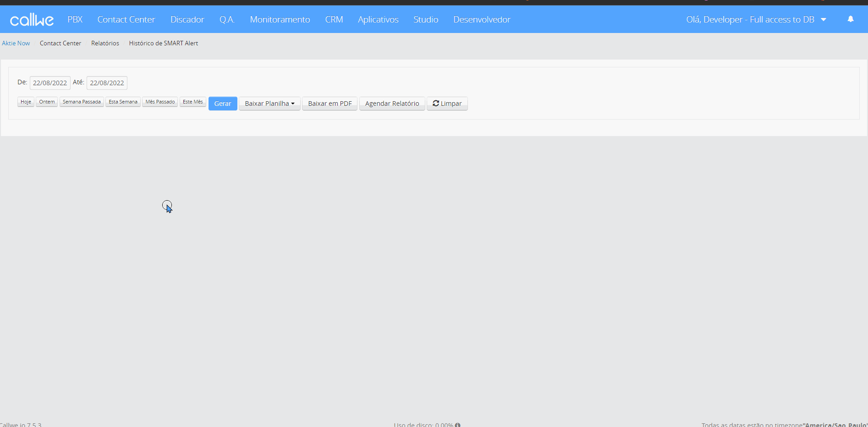Open the Discador menu

tap(187, 19)
